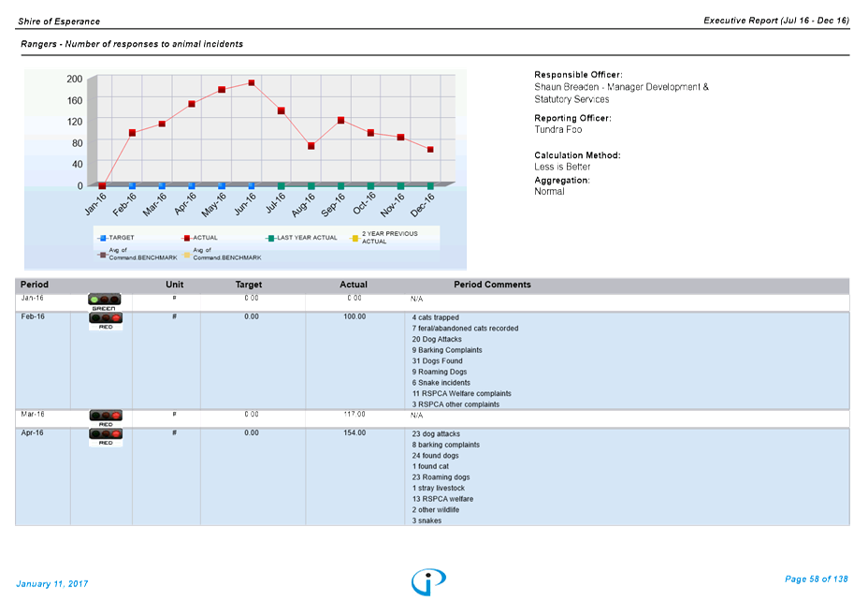This screenshot has height=615, width=868.
Task: Click the TARGET legend marker
Action: coord(103,239)
